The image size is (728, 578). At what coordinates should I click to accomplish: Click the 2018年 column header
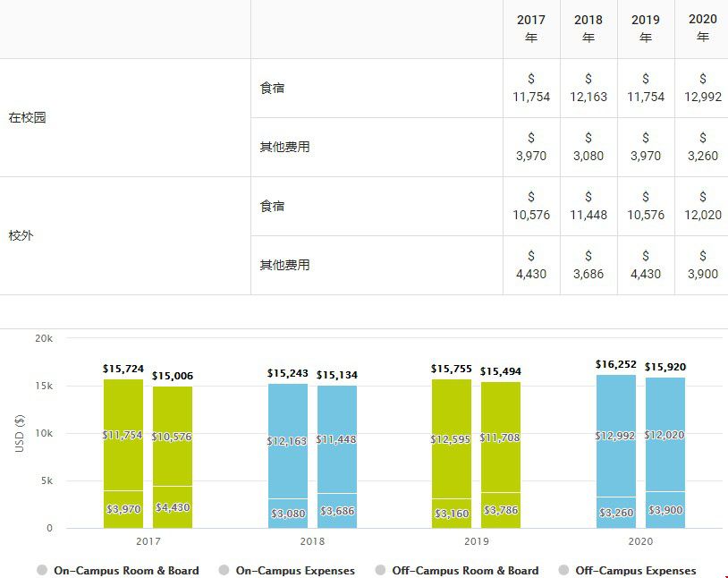click(x=588, y=29)
